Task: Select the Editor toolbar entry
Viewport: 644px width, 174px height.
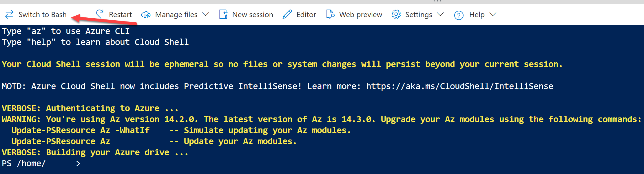Action: (306, 14)
